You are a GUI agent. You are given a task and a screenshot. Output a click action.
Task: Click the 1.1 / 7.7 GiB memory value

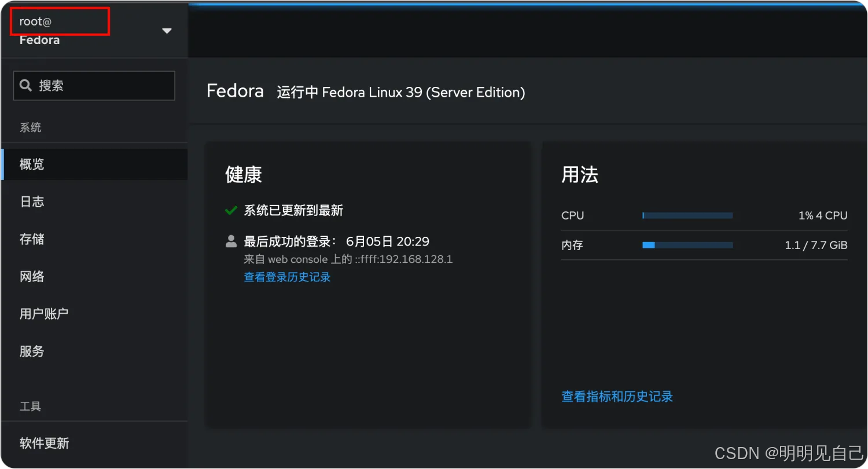(x=816, y=245)
